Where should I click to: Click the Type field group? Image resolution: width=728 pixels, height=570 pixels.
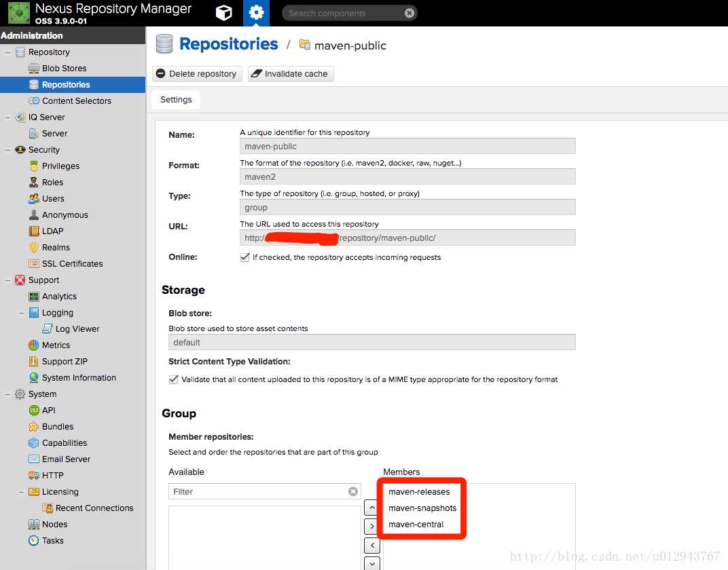(x=407, y=208)
